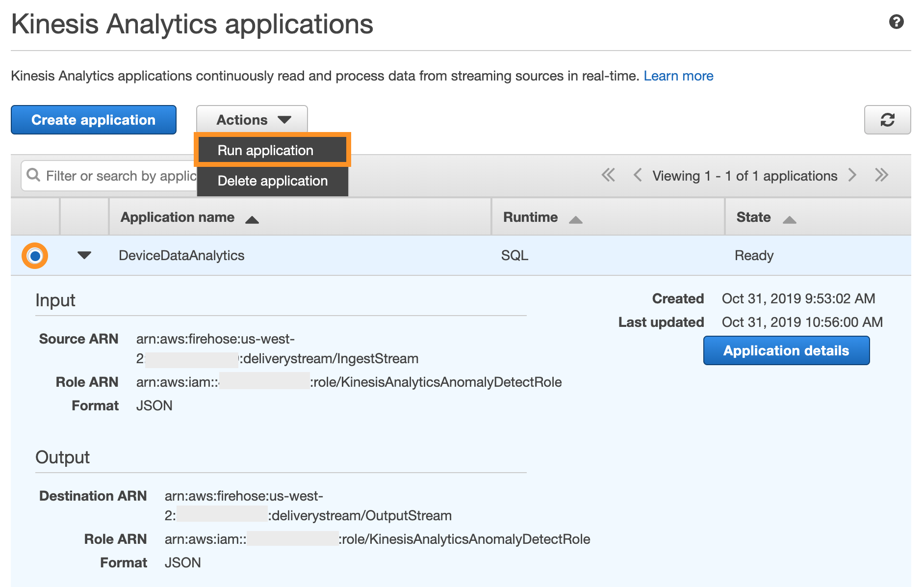Click the Application name column header
This screenshot has width=924, height=587.
[x=300, y=217]
